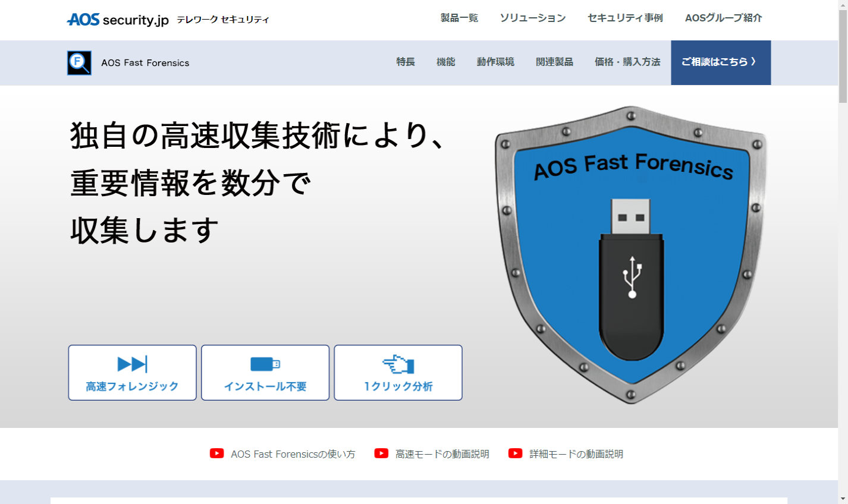Click YouTube icon beside 詳細モードの動画説明
The image size is (848, 504).
click(516, 453)
